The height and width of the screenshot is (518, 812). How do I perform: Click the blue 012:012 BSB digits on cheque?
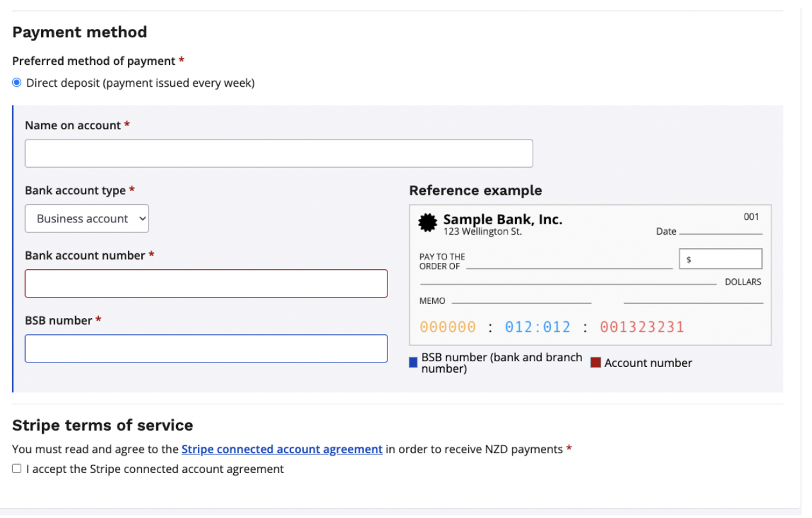click(538, 327)
